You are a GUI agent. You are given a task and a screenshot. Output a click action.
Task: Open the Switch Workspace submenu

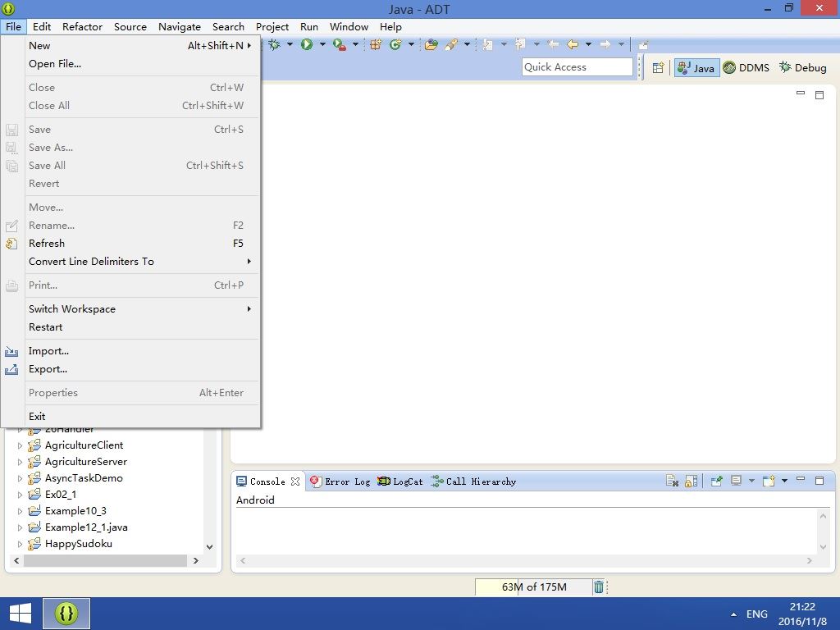(x=140, y=309)
